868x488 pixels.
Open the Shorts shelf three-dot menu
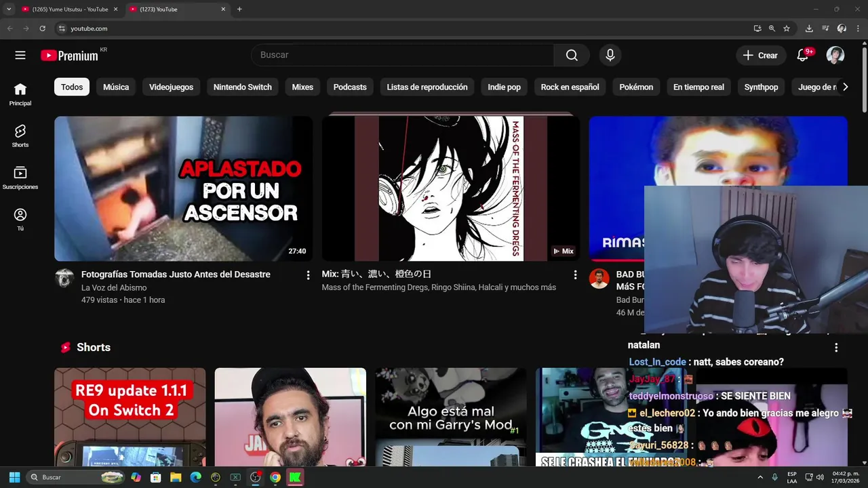836,348
